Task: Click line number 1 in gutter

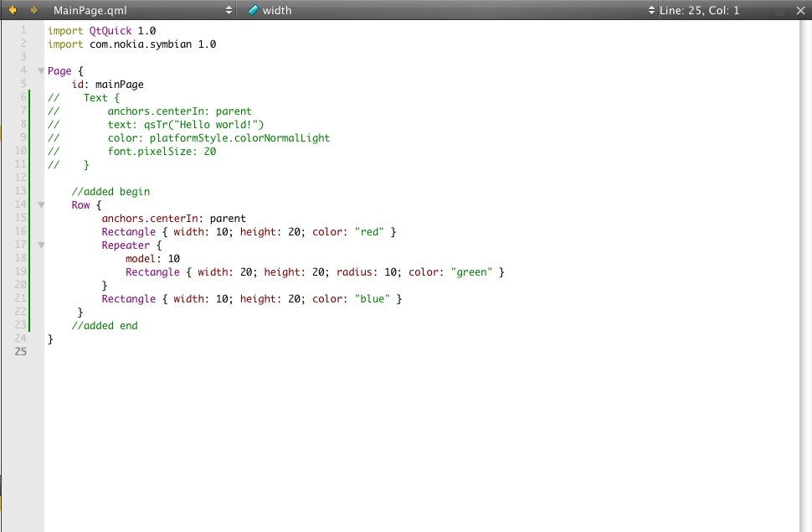Action: [x=23, y=31]
